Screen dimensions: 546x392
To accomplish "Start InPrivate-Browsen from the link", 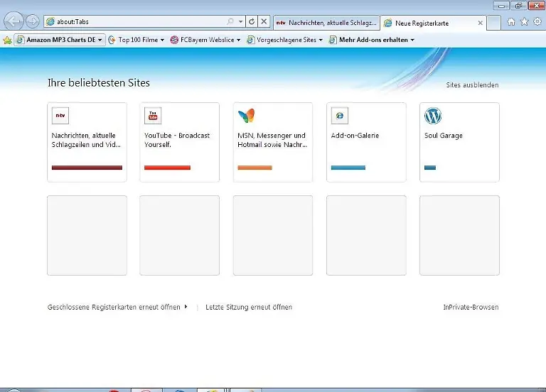I will pos(471,307).
